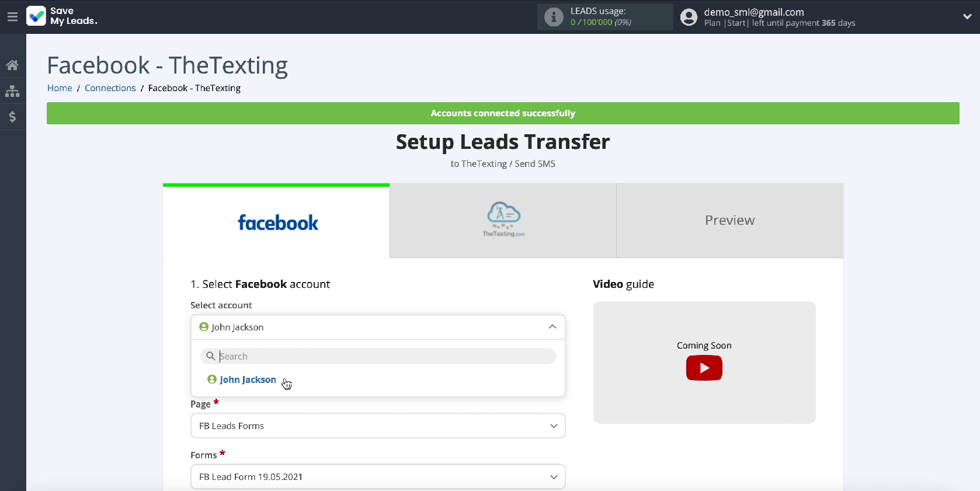Switch to the facebook tab
Viewport: 980px width, 491px height.
click(x=276, y=221)
